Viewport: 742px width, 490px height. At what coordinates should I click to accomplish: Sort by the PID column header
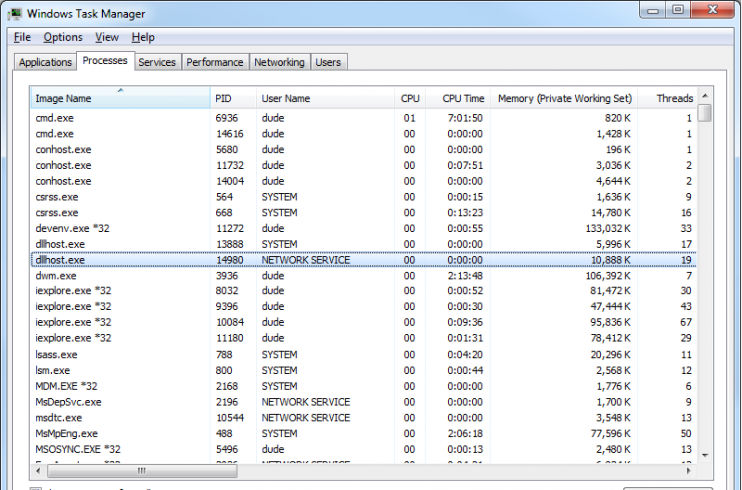click(233, 98)
